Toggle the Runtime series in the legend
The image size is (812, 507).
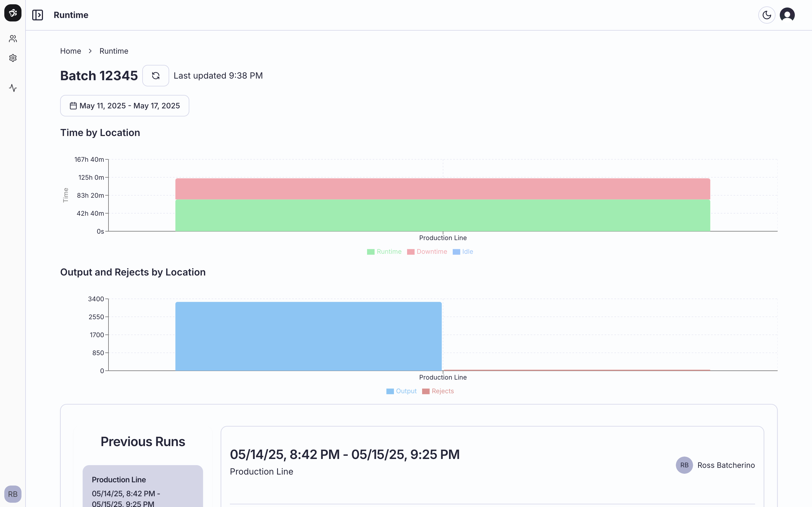384,252
